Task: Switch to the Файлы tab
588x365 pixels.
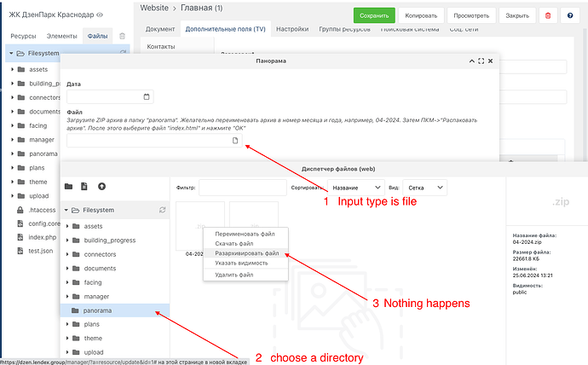Action: 97,36
